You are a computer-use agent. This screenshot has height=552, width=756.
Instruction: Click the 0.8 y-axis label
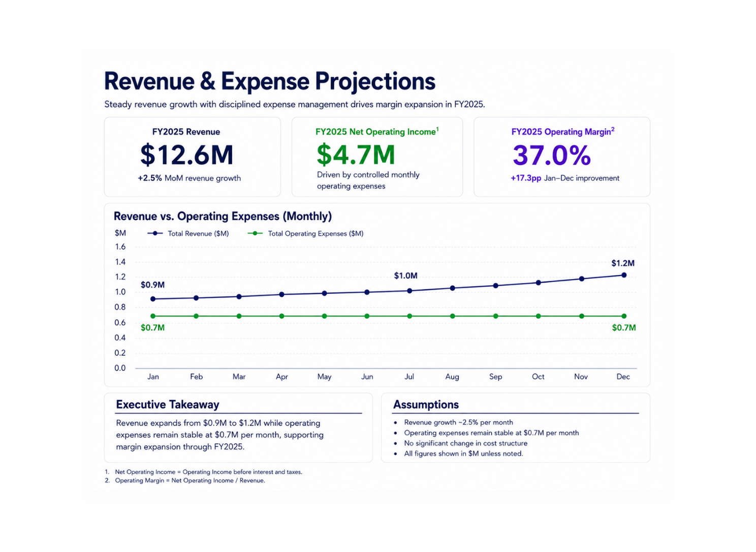(x=120, y=307)
